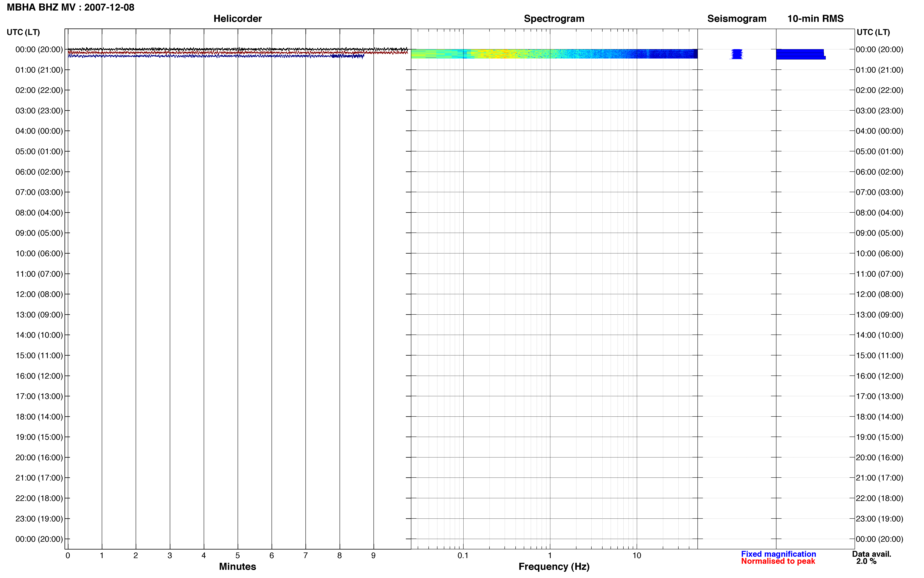Viewport: 924px width, 578px height.
Task: Click the Frequency (Hz) axis label
Action: [554, 566]
